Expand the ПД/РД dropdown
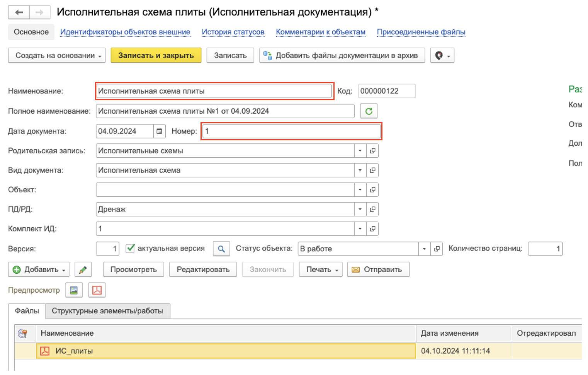 (x=360, y=209)
